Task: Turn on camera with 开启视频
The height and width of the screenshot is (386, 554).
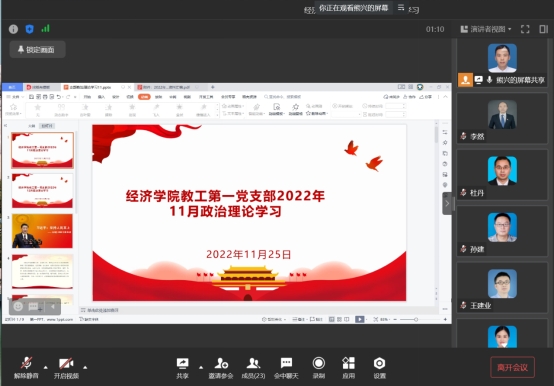Action: pos(66,368)
